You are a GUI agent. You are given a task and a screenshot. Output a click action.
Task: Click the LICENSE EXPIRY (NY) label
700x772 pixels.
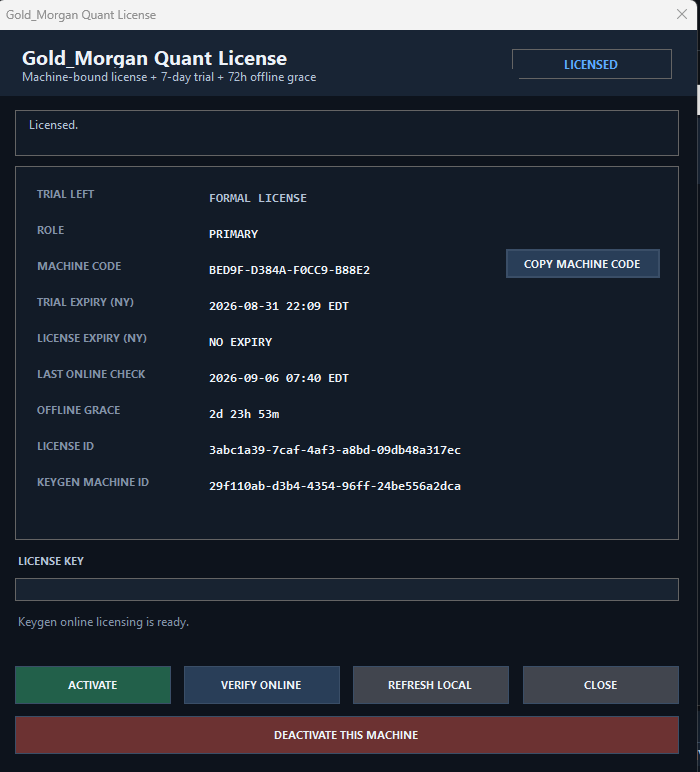pyautogui.click(x=92, y=338)
